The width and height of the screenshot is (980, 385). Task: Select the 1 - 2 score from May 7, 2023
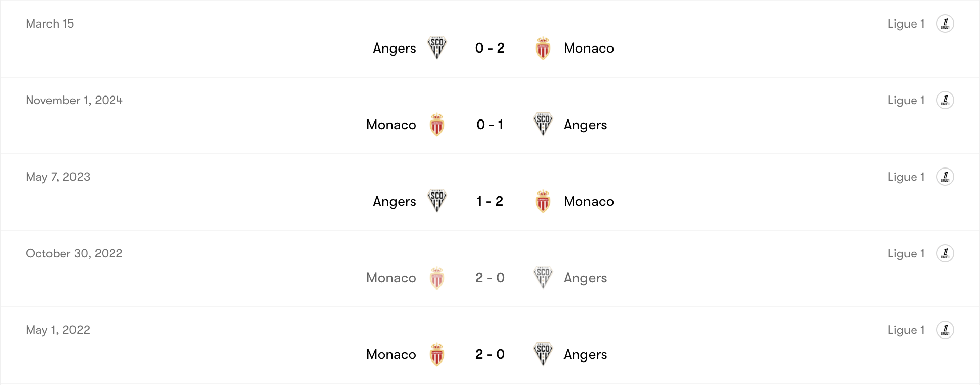490,201
